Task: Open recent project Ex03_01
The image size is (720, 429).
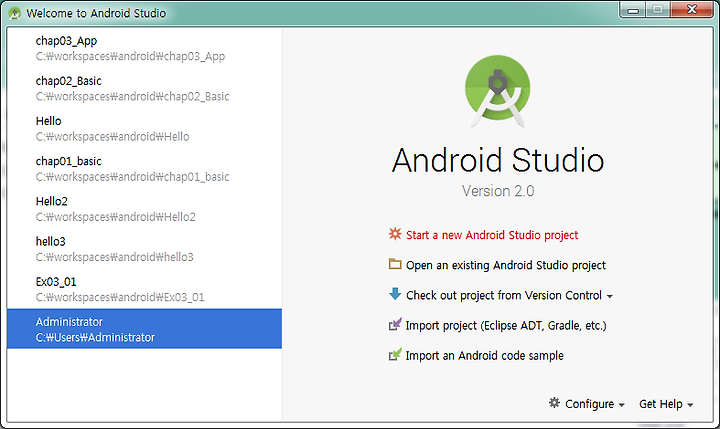Action: 144,289
